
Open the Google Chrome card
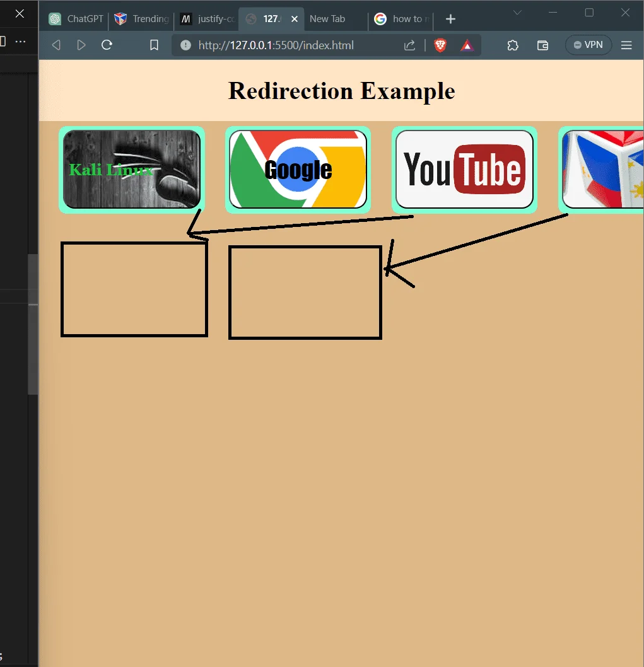[298, 170]
